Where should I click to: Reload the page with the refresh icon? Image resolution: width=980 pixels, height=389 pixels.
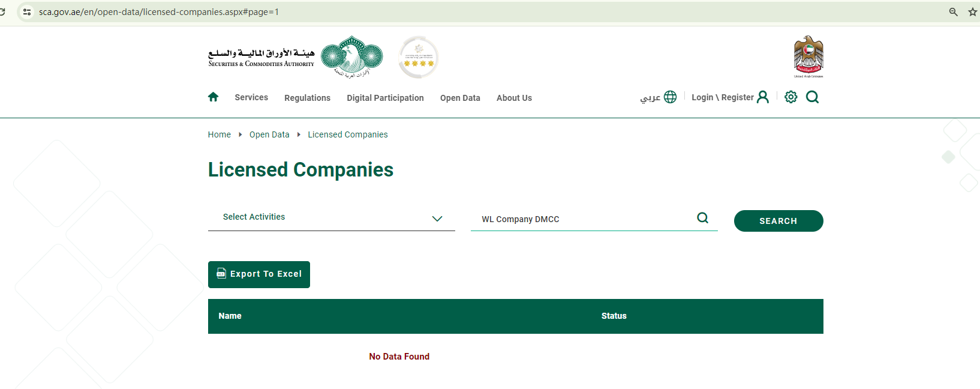click(x=2, y=12)
